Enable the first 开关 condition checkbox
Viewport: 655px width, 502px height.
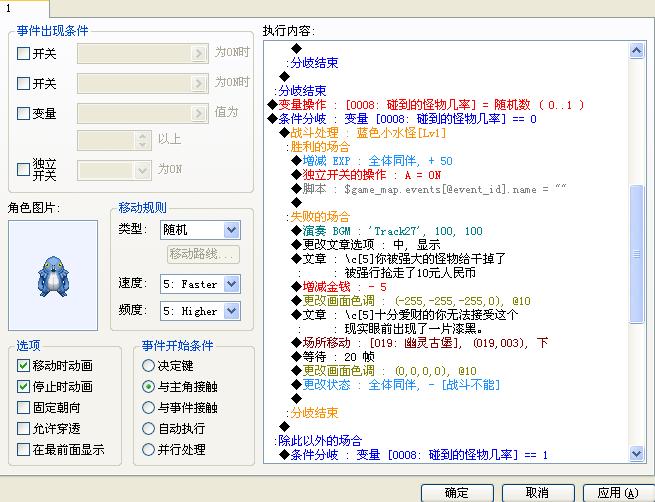tap(23, 54)
